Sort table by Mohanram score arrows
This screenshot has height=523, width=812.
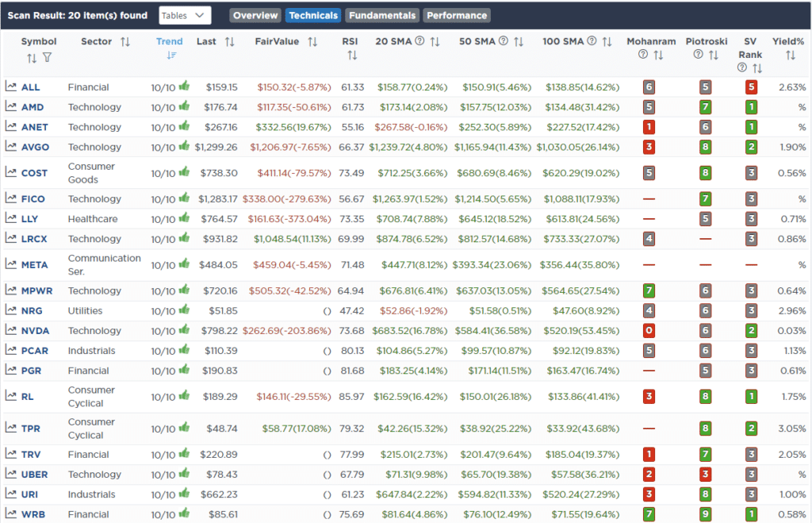[658, 55]
